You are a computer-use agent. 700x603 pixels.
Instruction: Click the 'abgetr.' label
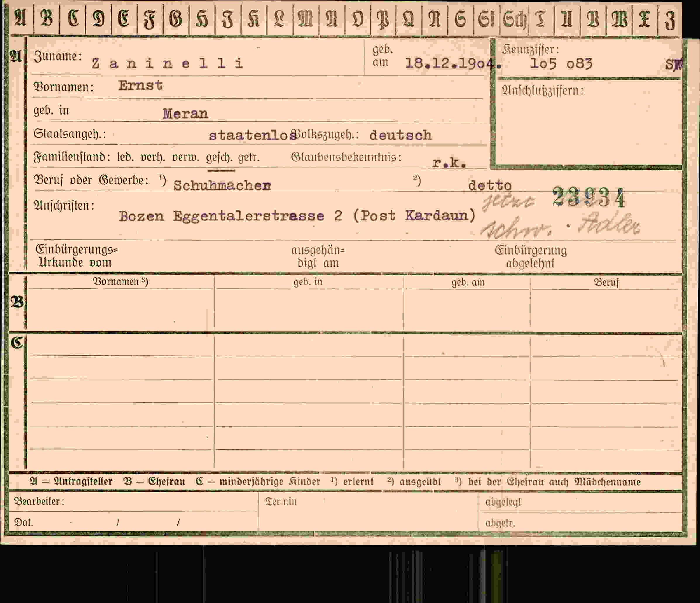[x=500, y=523]
